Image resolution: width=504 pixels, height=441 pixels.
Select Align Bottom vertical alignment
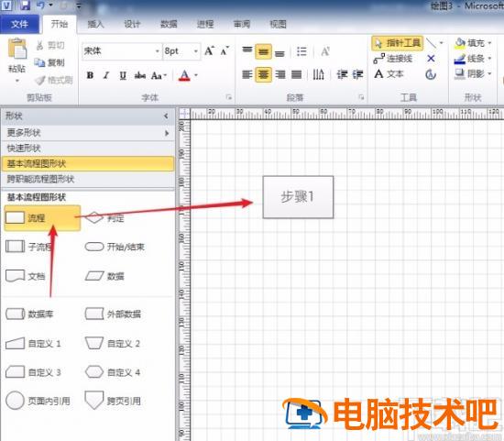[279, 52]
